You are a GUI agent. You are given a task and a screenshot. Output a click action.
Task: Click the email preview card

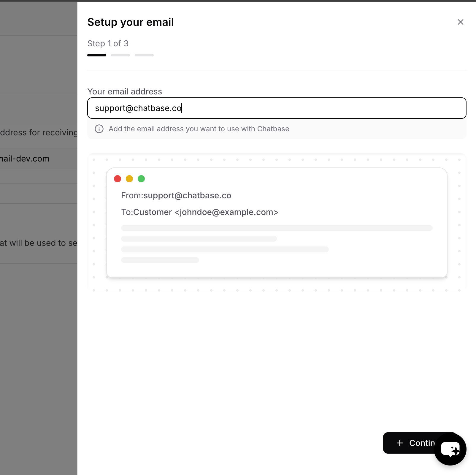(277, 223)
